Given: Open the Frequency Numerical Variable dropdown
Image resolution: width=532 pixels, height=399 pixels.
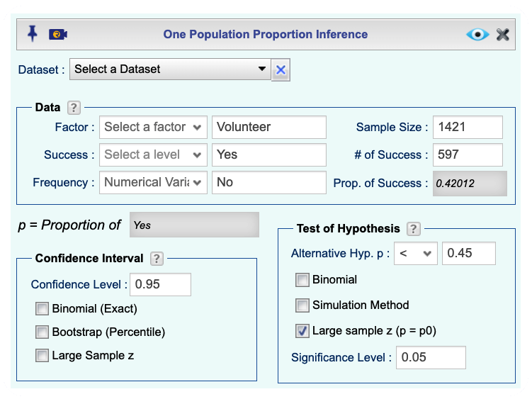Looking at the screenshot, I should click(x=153, y=182).
